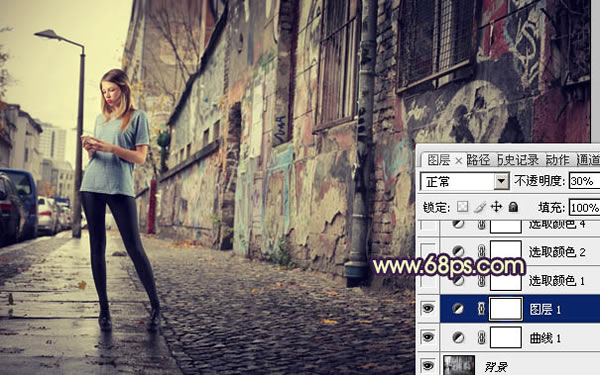Viewport: 600px width, 375px height.
Task: Click the lock position move icon
Action: [x=496, y=207]
